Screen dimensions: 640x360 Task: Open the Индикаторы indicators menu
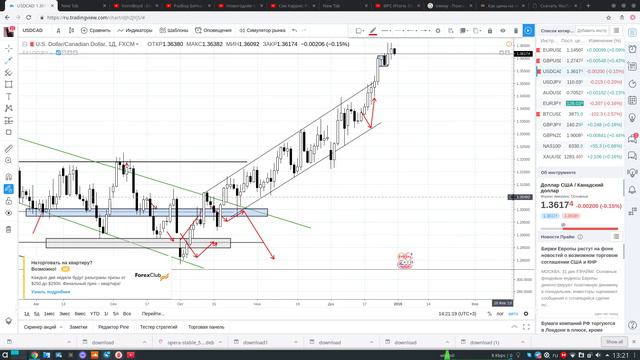pyautogui.click(x=135, y=31)
